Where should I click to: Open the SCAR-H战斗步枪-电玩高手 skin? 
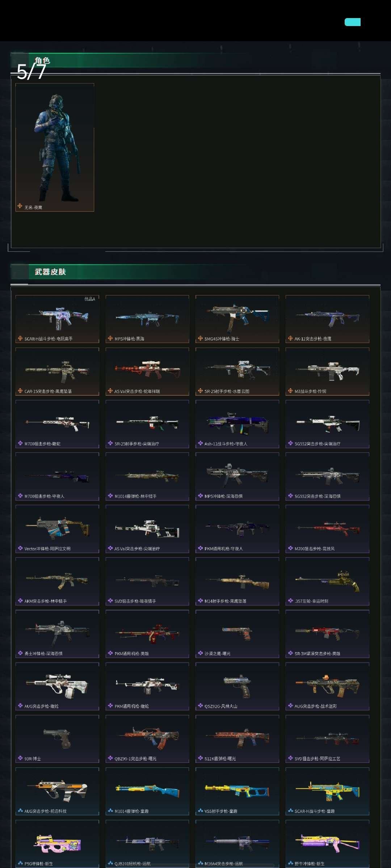click(57, 319)
